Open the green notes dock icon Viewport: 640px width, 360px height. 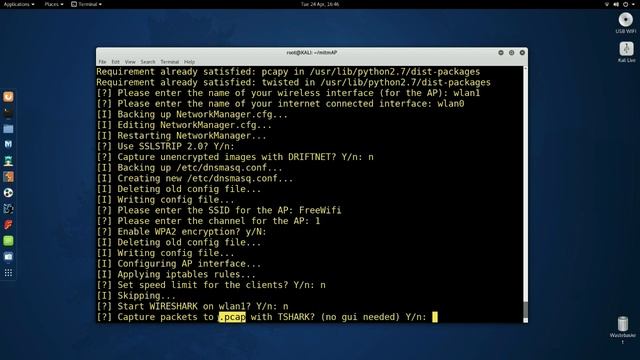point(8,241)
